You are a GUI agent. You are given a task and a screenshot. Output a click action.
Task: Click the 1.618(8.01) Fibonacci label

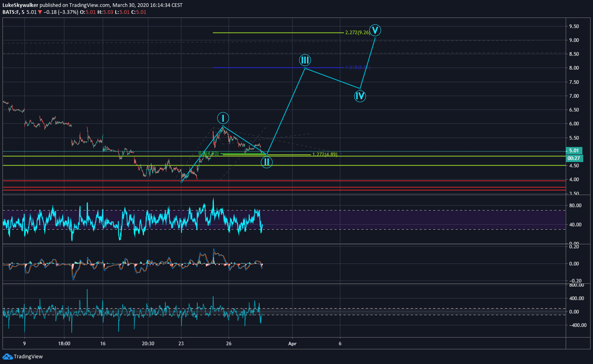(357, 68)
